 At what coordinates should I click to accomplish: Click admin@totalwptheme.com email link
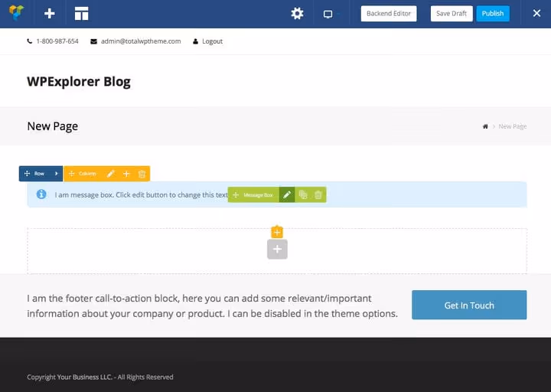(x=141, y=41)
